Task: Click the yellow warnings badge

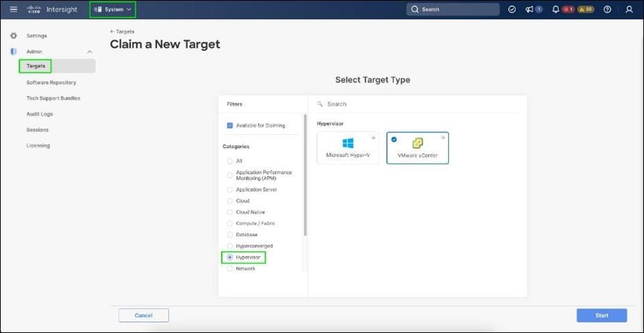Action: (586, 10)
